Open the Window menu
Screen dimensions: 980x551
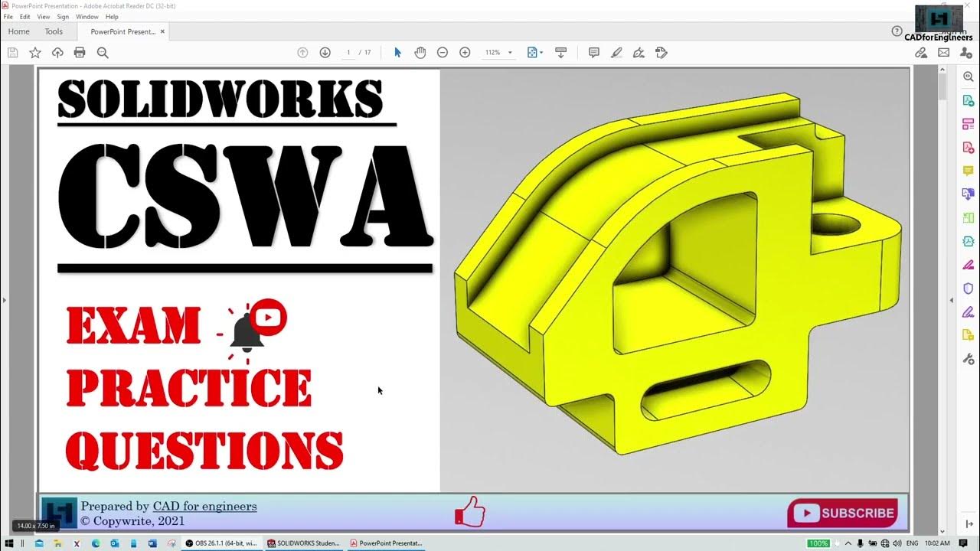click(x=87, y=16)
